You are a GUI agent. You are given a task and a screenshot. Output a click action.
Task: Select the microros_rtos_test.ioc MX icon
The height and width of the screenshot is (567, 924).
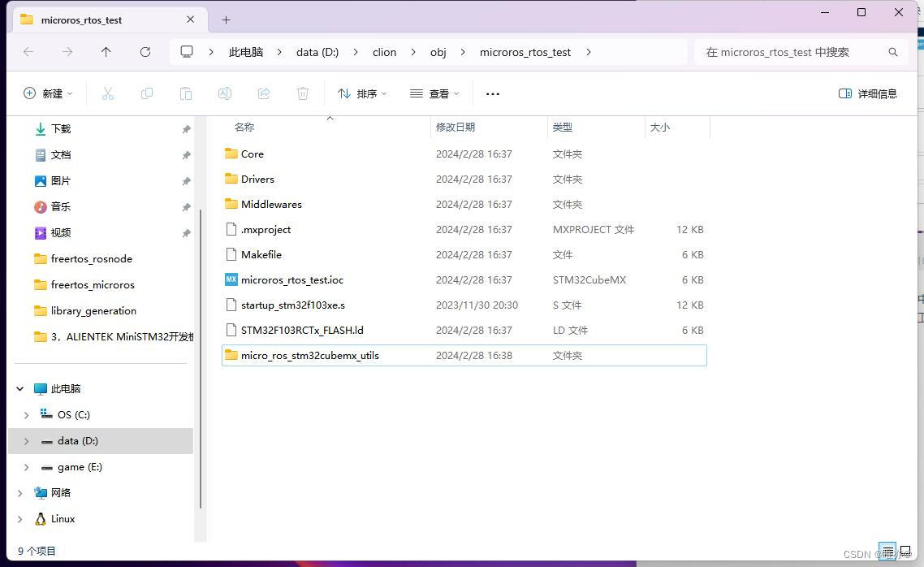click(231, 279)
